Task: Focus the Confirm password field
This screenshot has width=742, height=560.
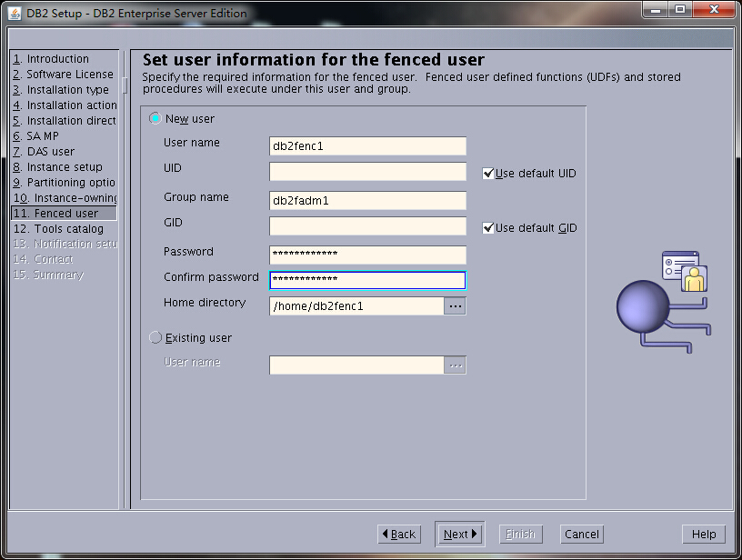Action: [367, 281]
